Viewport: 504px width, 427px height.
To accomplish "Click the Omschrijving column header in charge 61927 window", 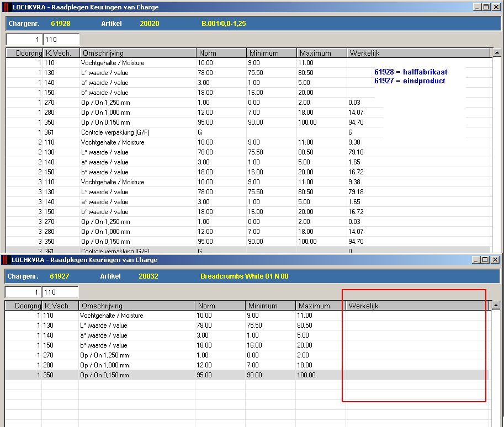I will 137,306.
